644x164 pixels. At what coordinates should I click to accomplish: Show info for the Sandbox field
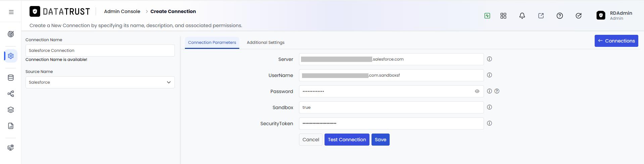click(490, 107)
